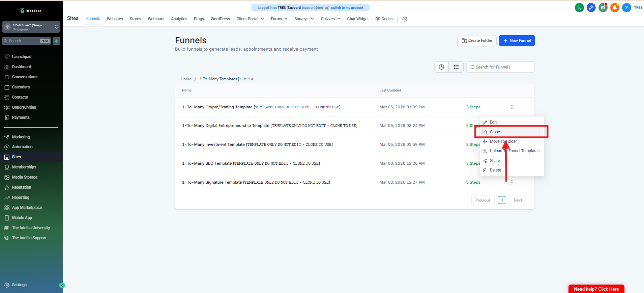The height and width of the screenshot is (293, 644).
Task: Switch to recent history clock view
Action: point(441,67)
